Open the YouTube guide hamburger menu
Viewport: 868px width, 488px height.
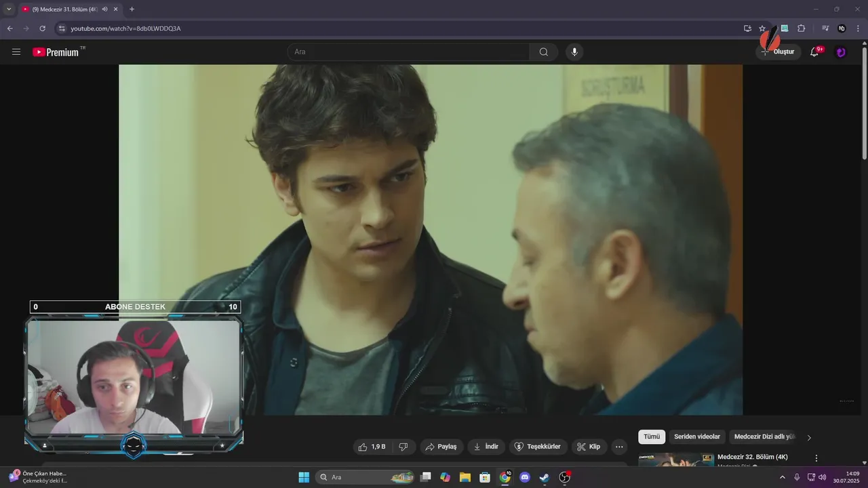tap(16, 52)
